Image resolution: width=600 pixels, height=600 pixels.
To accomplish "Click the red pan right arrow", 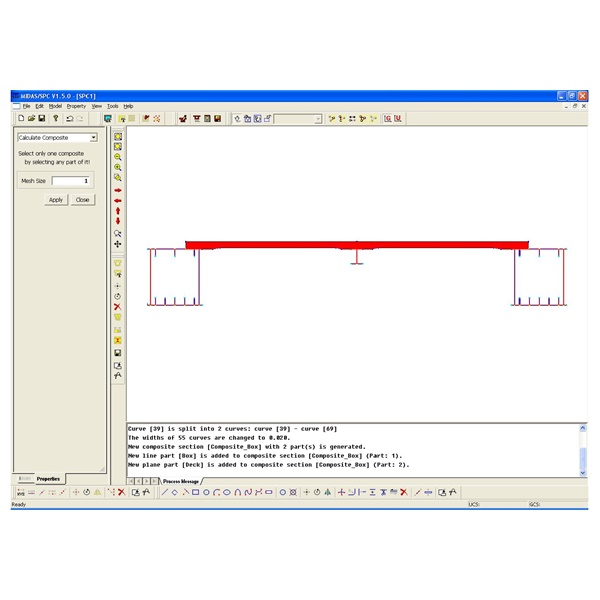I will click(x=118, y=190).
